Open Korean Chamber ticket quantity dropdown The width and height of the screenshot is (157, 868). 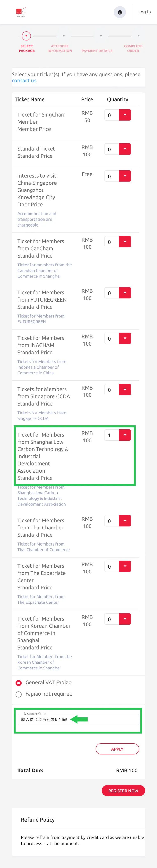125,619
